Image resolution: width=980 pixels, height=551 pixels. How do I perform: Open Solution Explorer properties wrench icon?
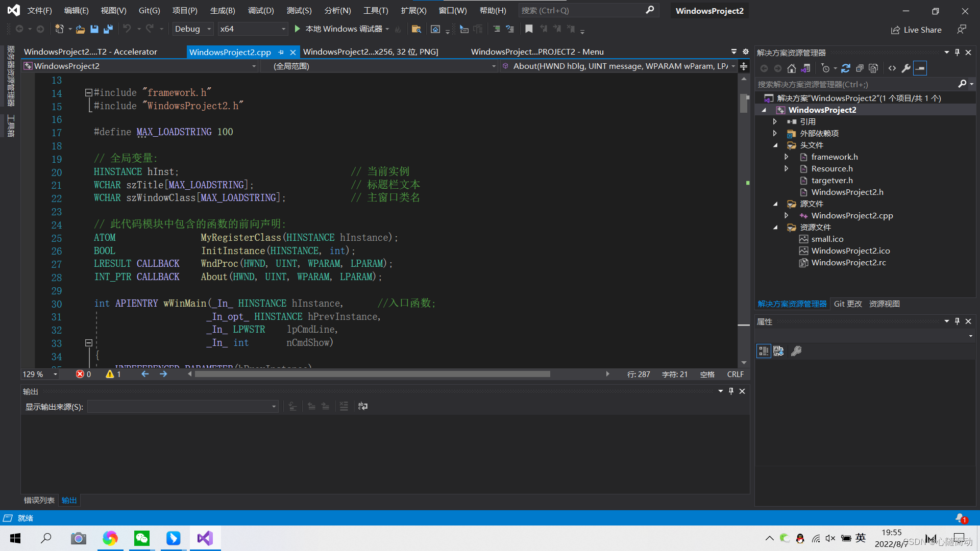pos(906,68)
